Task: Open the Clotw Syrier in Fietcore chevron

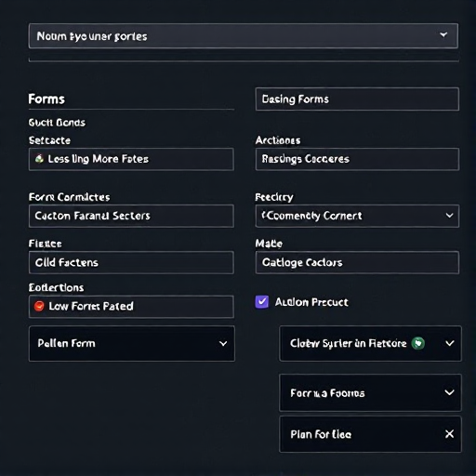Action: tap(449, 343)
